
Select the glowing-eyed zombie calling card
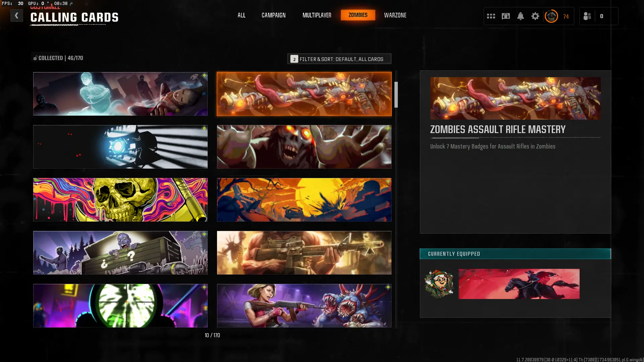[304, 147]
